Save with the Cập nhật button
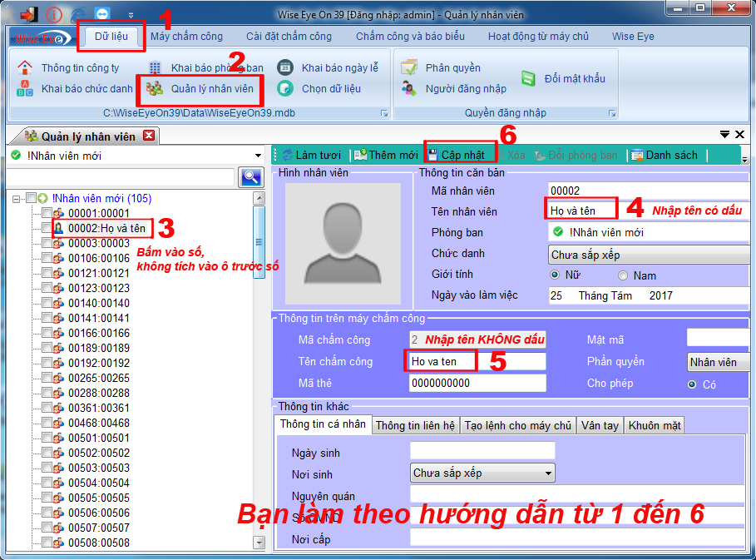 [x=456, y=155]
